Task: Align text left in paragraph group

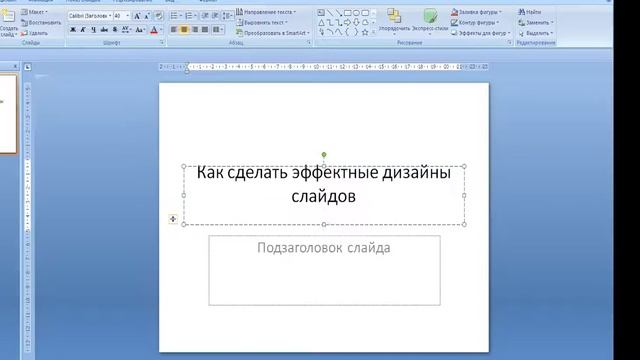Action: point(173,29)
